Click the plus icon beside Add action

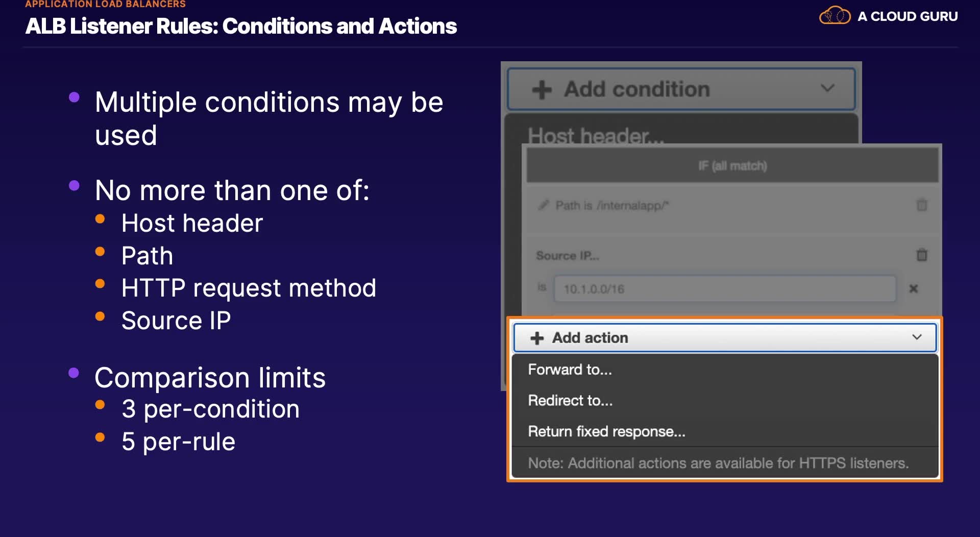[x=537, y=338]
